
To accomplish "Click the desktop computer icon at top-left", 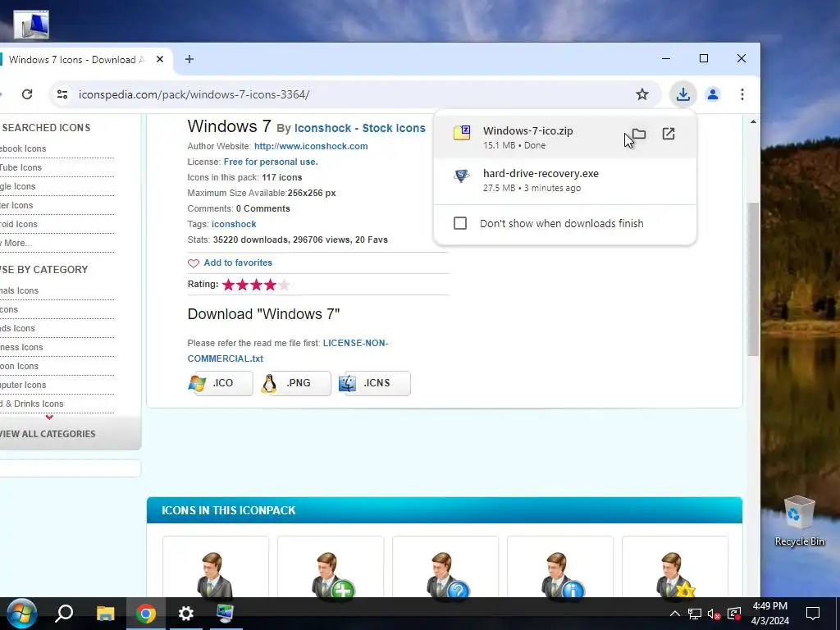I will click(31, 24).
